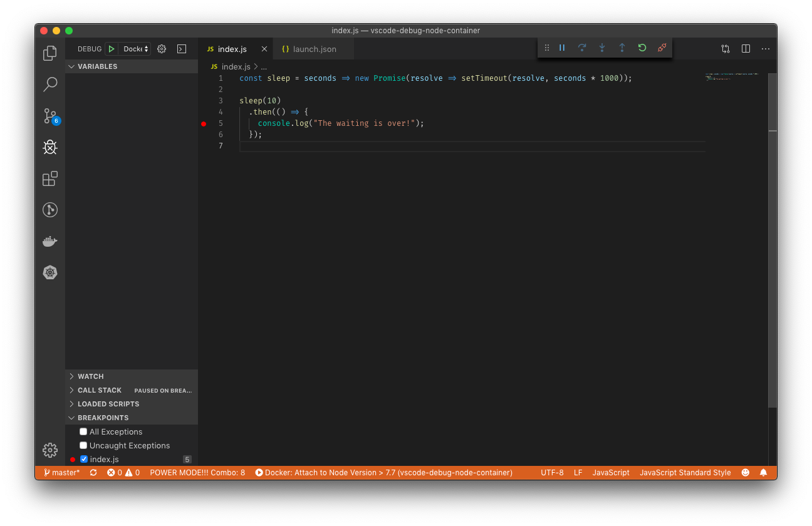The height and width of the screenshot is (526, 812).
Task: Collapse the Variables section
Action: (132, 66)
